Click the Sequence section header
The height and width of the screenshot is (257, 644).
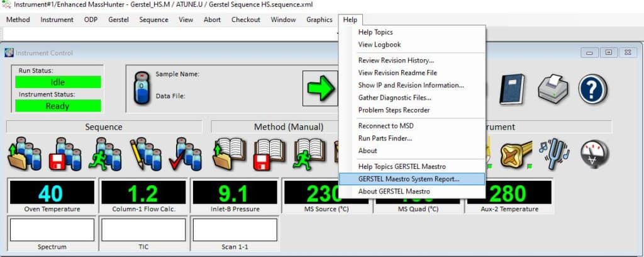pyautogui.click(x=104, y=127)
